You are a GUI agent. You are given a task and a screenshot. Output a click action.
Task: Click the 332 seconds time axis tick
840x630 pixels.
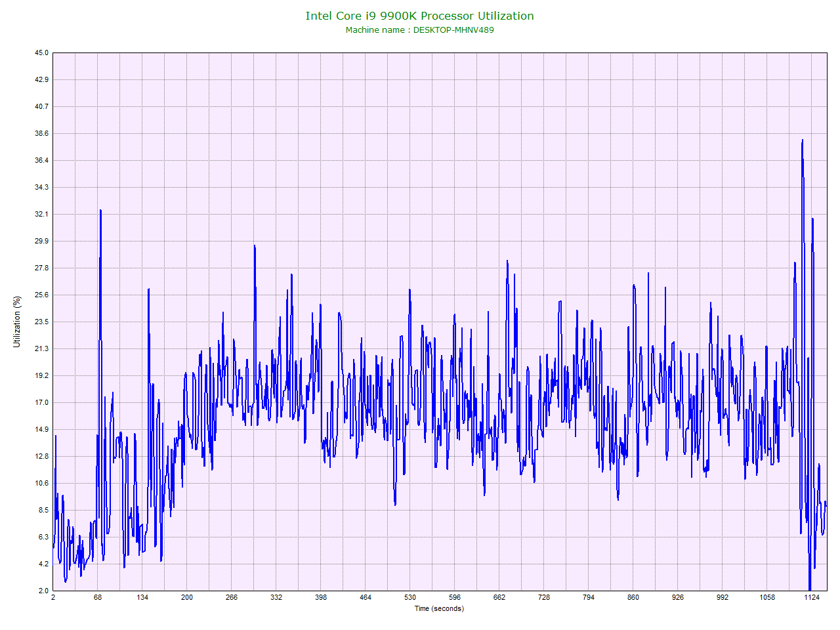point(276,597)
